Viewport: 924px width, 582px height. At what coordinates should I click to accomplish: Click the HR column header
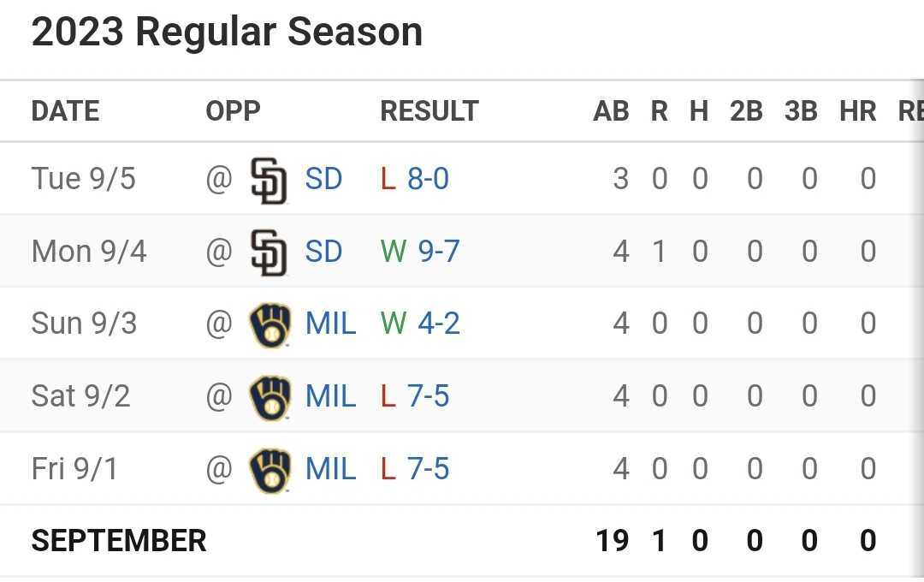tap(858, 111)
